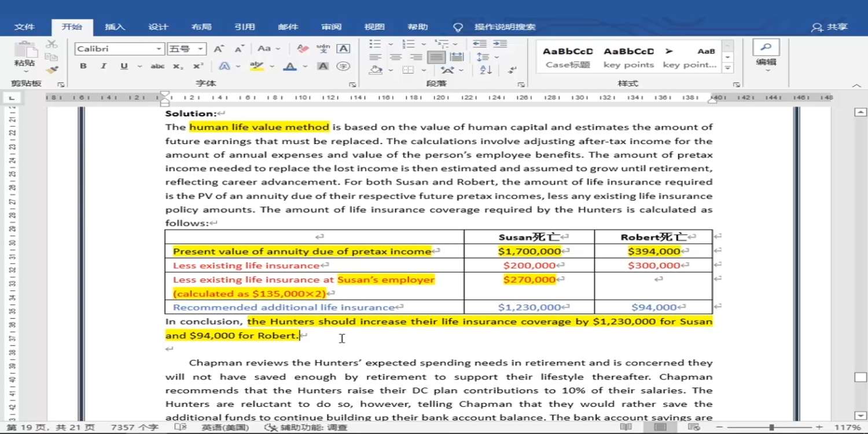Click the increase font size icon
The width and height of the screenshot is (868, 434).
point(218,49)
